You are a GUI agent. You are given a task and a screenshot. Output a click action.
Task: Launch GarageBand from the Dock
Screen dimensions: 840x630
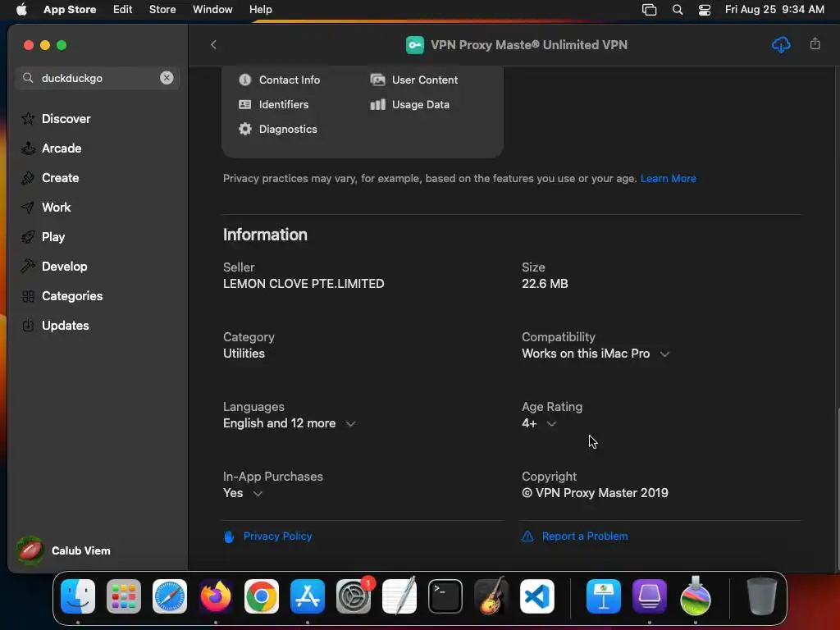coord(491,596)
